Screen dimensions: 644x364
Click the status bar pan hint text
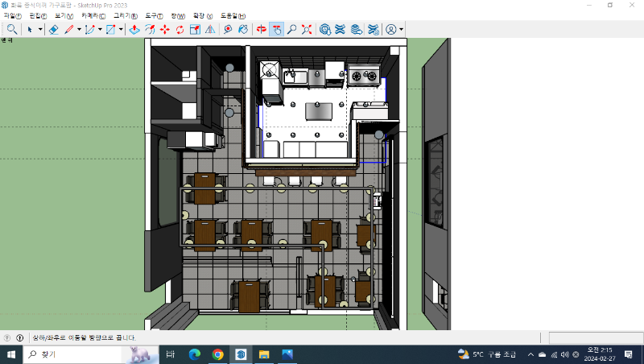pyautogui.click(x=84, y=337)
